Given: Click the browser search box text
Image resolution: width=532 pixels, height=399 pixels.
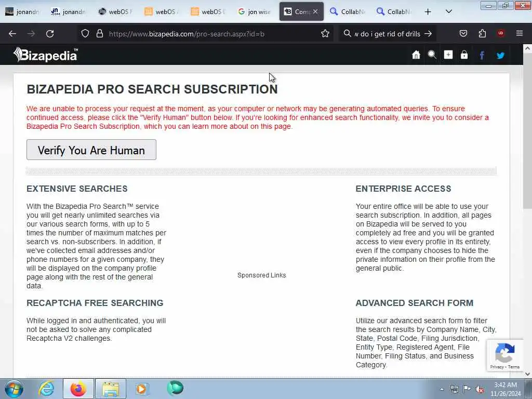Looking at the screenshot, I should 387,34.
